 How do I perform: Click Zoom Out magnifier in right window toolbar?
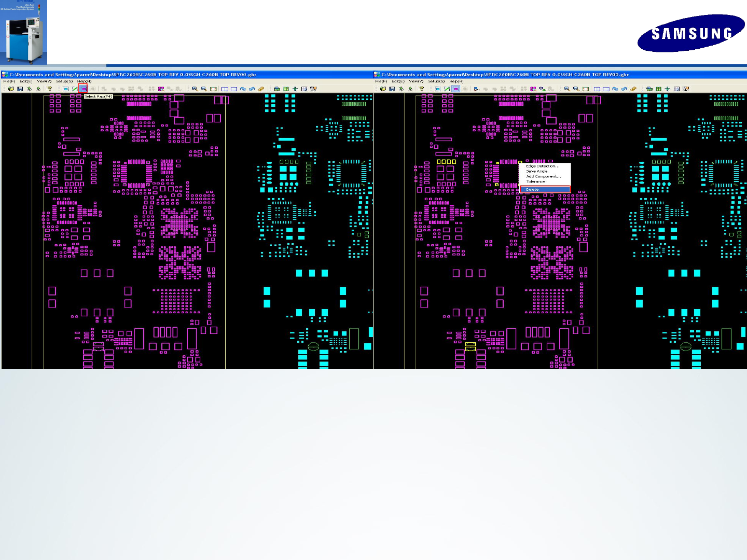(x=576, y=89)
